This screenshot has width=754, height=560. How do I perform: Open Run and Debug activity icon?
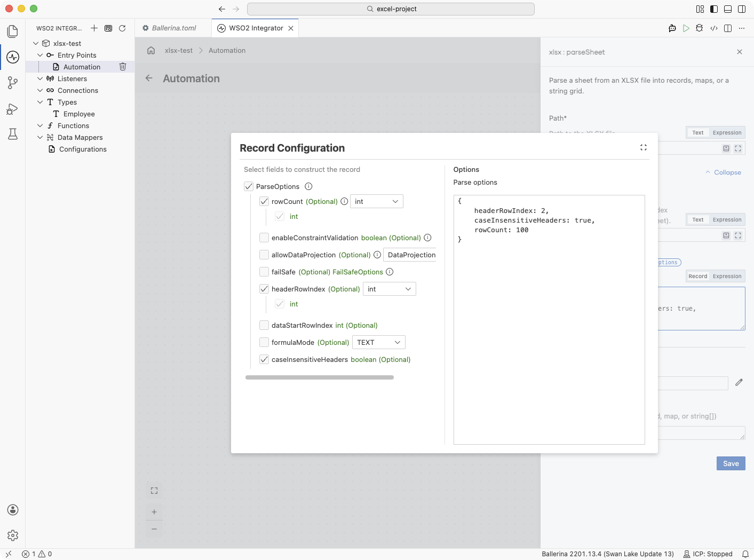coord(13,109)
